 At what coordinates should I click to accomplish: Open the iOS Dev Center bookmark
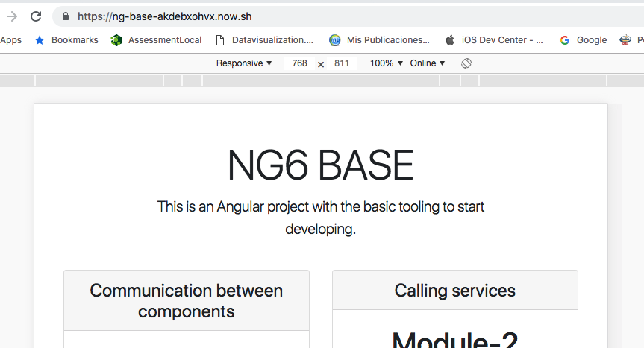tap(502, 40)
